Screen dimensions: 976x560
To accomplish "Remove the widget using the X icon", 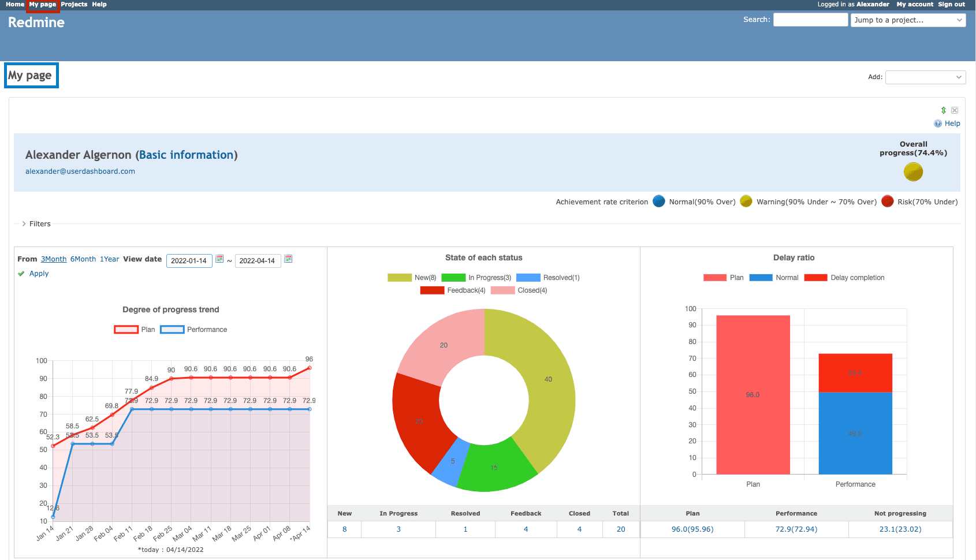I will [955, 110].
